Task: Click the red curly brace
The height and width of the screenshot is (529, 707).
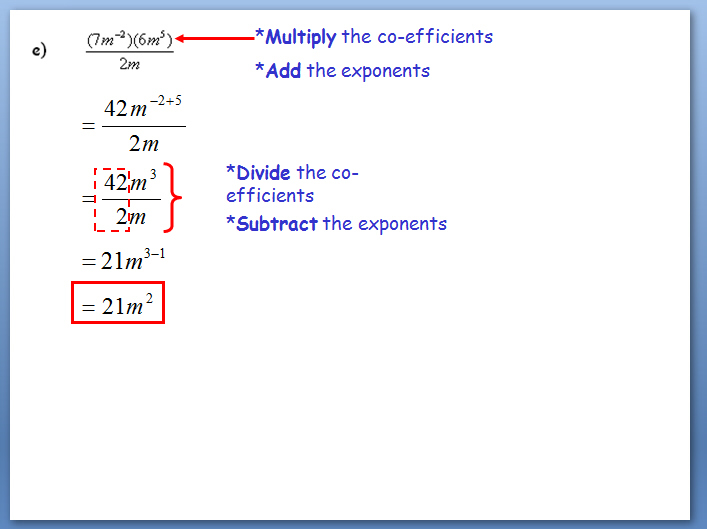Action: pos(174,197)
